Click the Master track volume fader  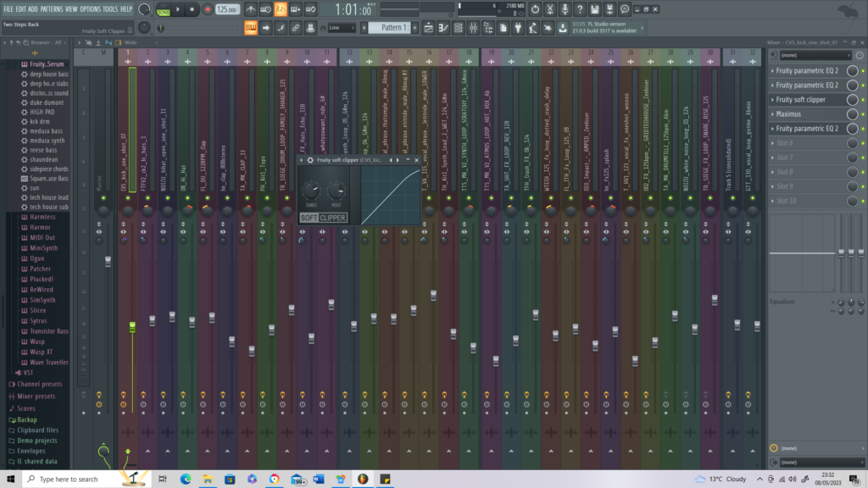(108, 263)
